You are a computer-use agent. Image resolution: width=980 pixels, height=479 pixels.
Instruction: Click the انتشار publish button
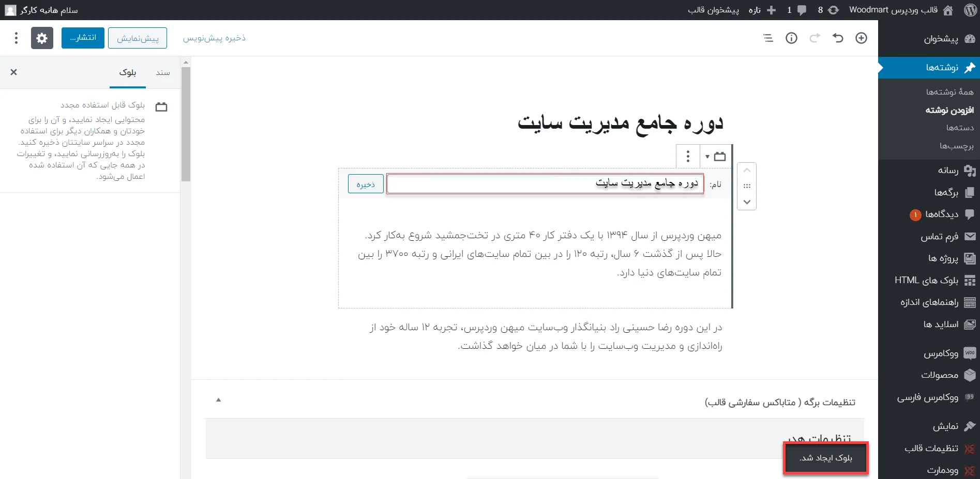click(83, 38)
